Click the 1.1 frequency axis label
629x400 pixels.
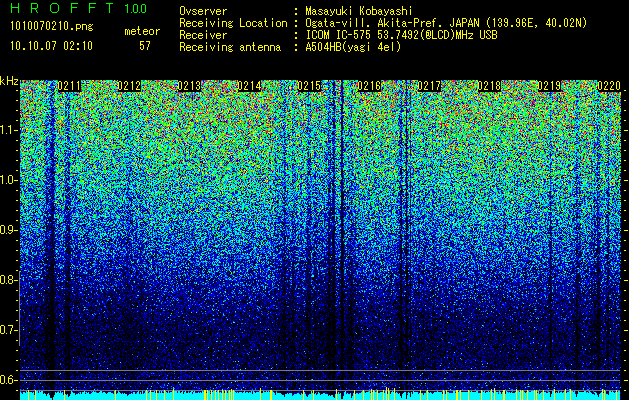tap(9, 130)
